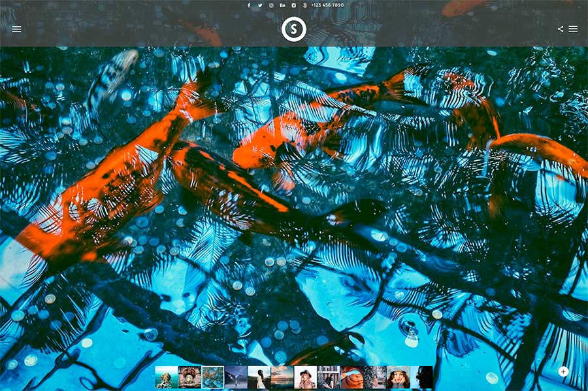Choose the woman in hat thumbnail
The height and width of the screenshot is (391, 588).
click(x=305, y=377)
